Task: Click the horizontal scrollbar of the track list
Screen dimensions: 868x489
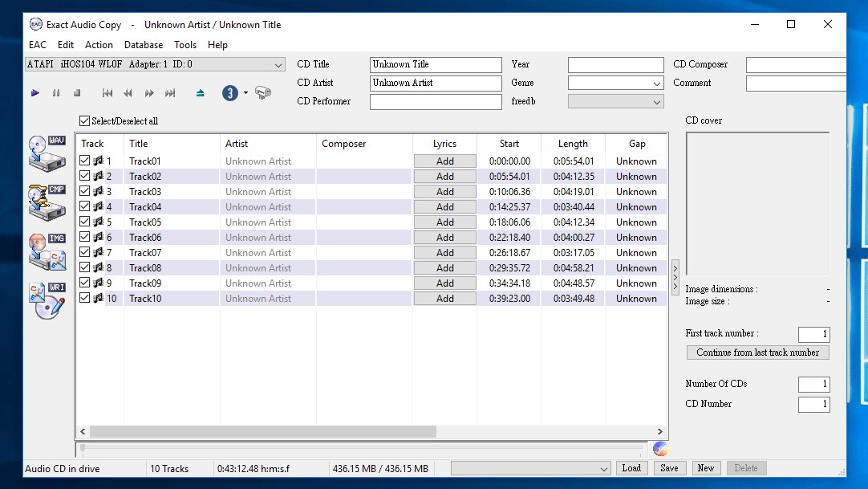Action: click(263, 431)
